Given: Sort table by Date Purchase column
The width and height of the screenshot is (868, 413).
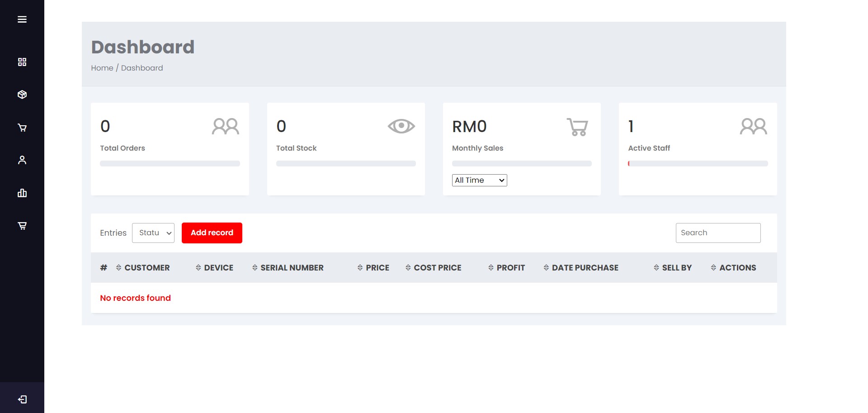Looking at the screenshot, I should point(581,268).
